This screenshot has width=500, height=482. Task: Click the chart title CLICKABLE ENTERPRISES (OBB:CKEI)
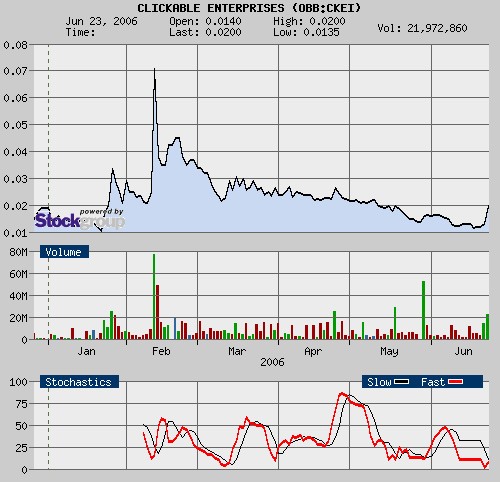(x=249, y=8)
